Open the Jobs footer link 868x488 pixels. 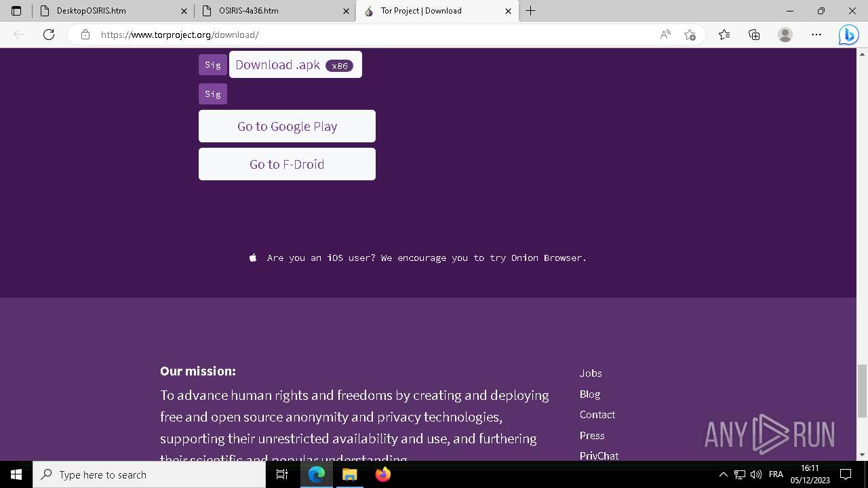point(591,373)
